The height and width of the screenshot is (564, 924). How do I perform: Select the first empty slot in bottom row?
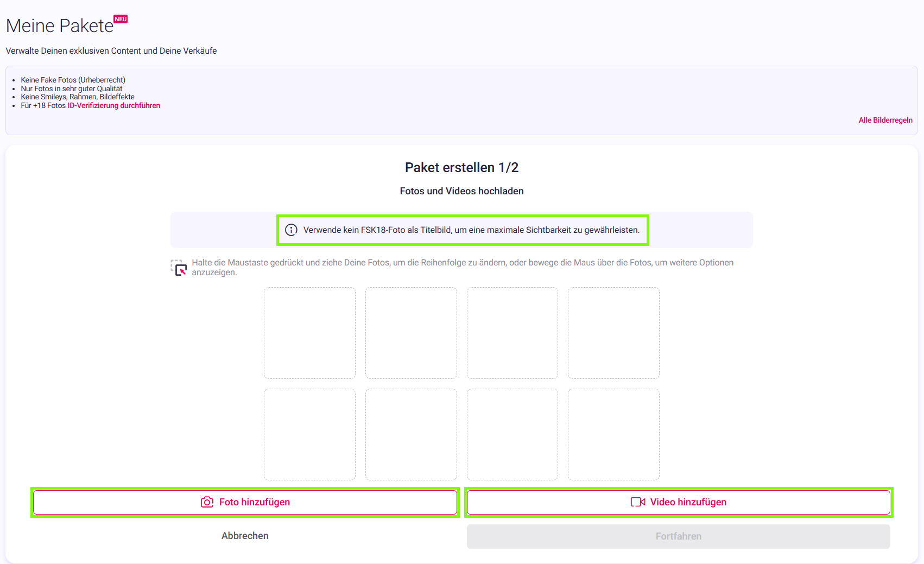click(309, 435)
